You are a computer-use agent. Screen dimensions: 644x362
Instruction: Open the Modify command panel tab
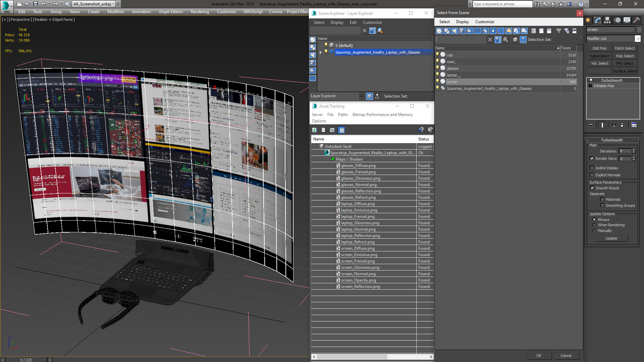tap(598, 20)
